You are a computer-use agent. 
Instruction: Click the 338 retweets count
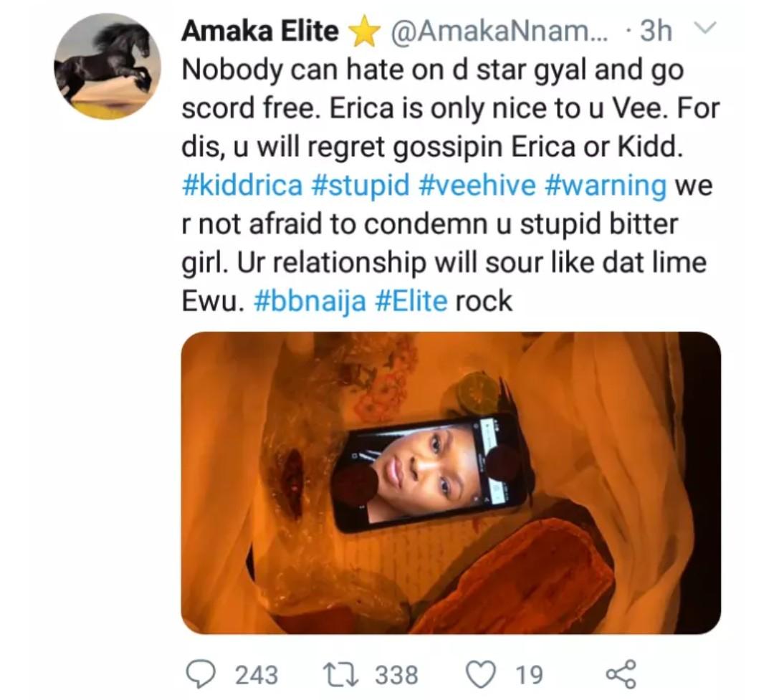[396, 673]
